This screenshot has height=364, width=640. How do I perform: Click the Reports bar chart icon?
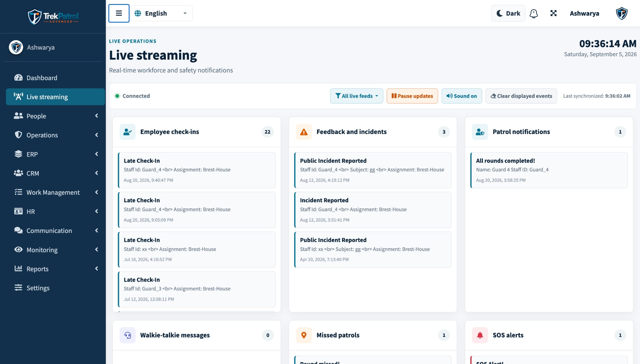(18, 268)
